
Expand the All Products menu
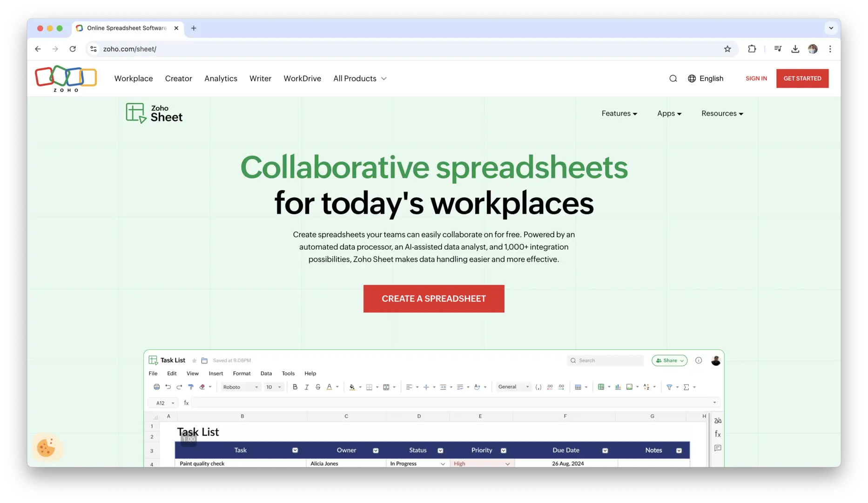pyautogui.click(x=360, y=78)
